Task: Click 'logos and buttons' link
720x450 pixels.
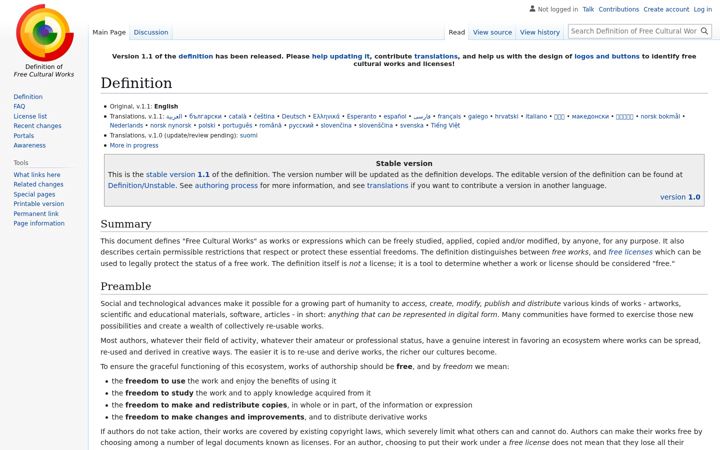Action: pyautogui.click(x=607, y=56)
